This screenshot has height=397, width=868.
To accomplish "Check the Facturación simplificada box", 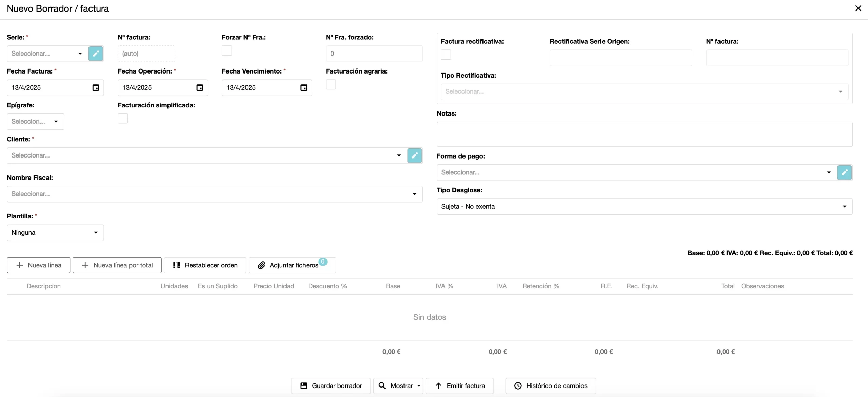I will click(123, 118).
